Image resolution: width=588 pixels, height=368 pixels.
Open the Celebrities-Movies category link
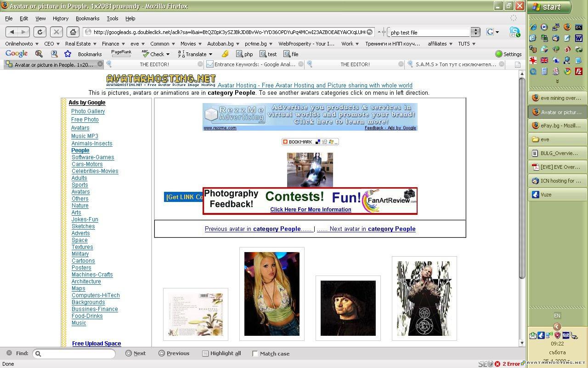95,171
